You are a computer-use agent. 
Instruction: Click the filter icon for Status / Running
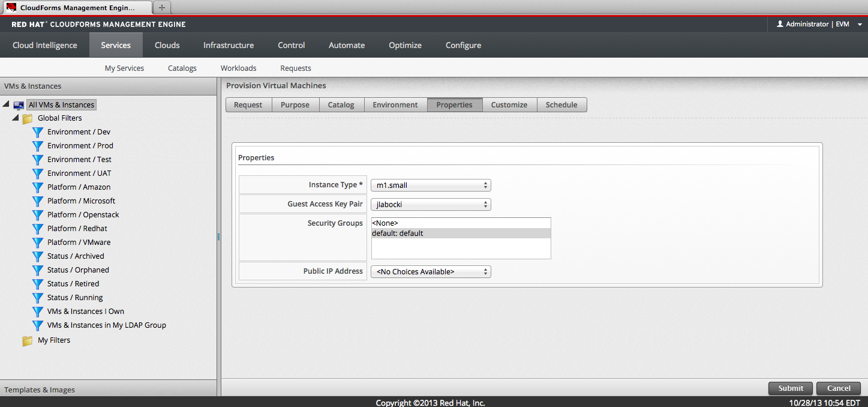coord(38,298)
